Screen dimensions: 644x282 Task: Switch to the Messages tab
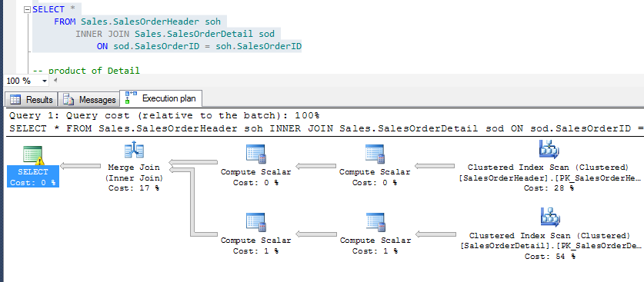tap(89, 100)
